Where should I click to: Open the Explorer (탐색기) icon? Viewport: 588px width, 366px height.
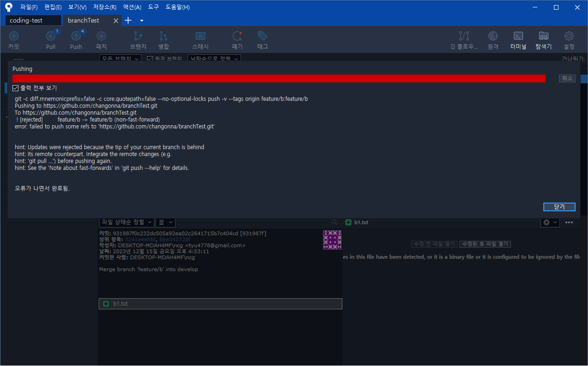tap(544, 36)
